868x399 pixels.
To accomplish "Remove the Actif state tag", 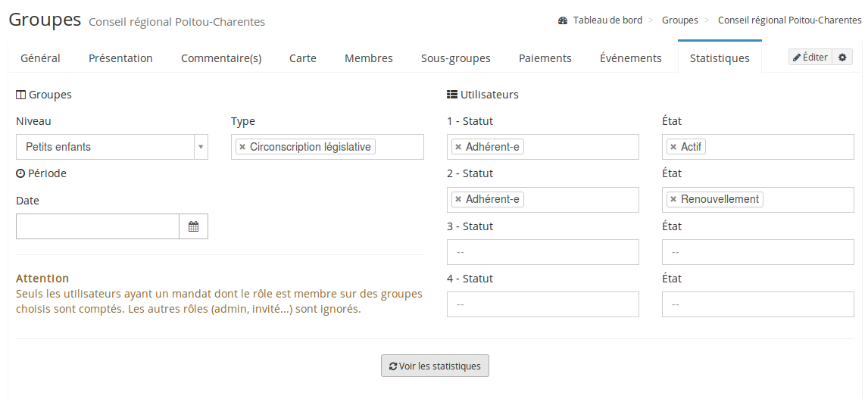I will click(x=673, y=147).
